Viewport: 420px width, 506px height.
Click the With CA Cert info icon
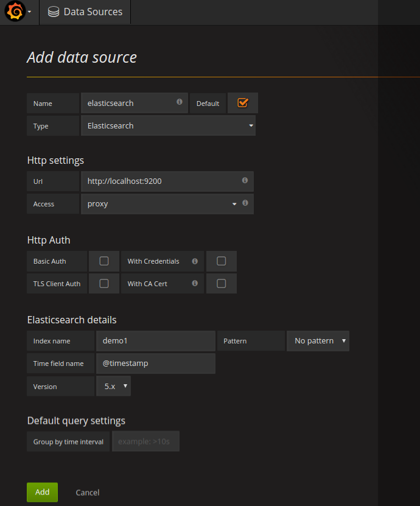click(195, 283)
